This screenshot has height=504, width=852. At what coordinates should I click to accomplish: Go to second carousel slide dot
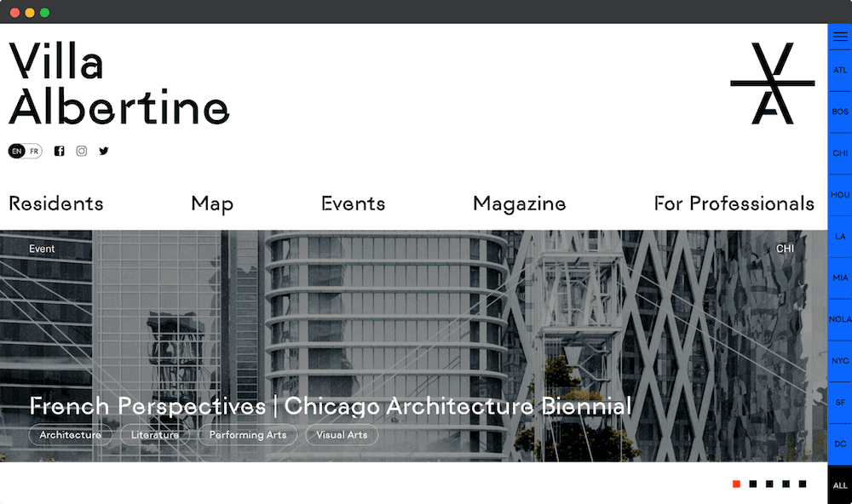coord(752,484)
